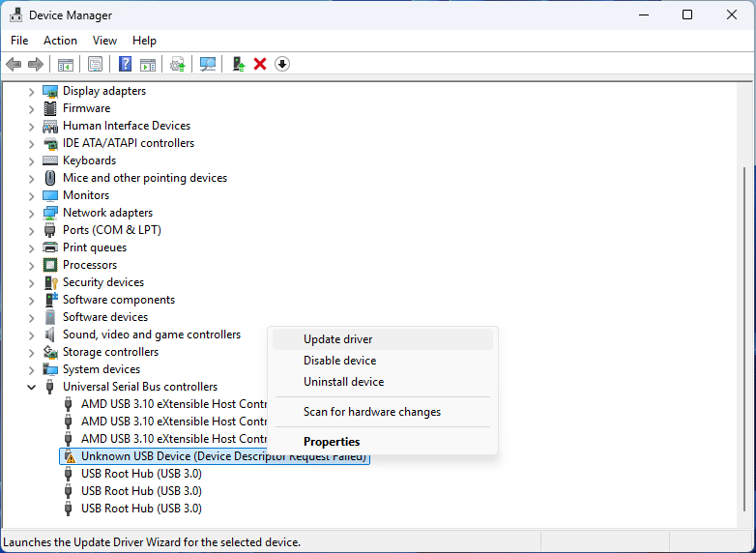756x553 pixels.
Task: Click the Back arrow toolbar icon
Action: pos(14,64)
